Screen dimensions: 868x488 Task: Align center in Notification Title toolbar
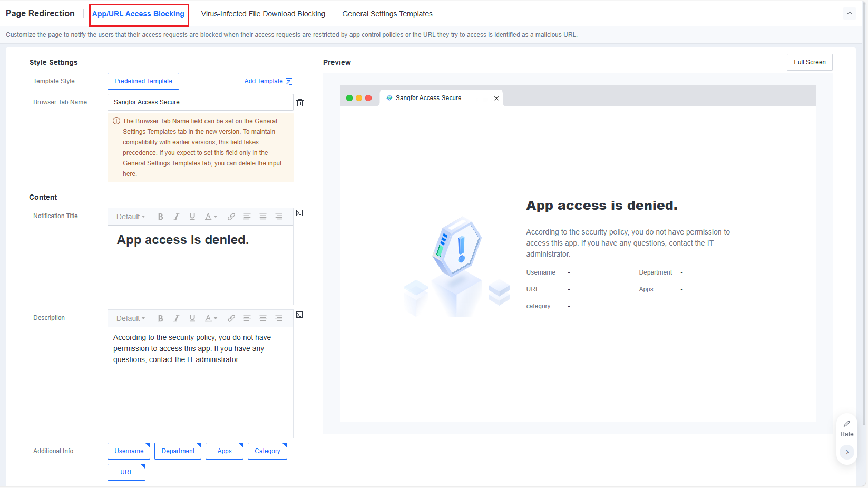point(263,217)
